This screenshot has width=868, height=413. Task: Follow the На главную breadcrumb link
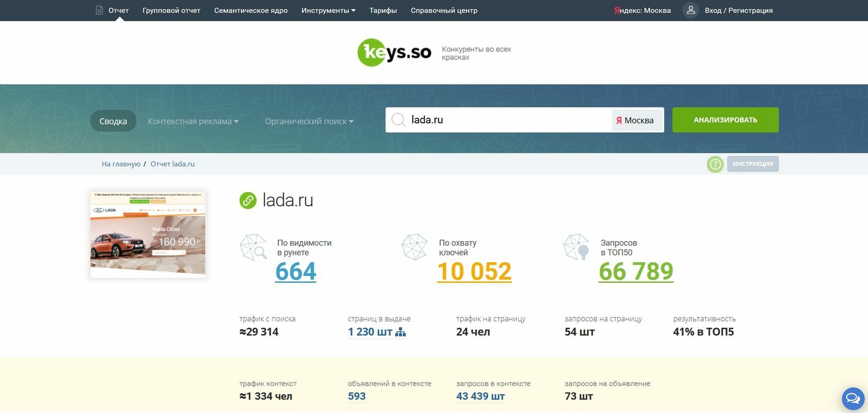tap(121, 164)
